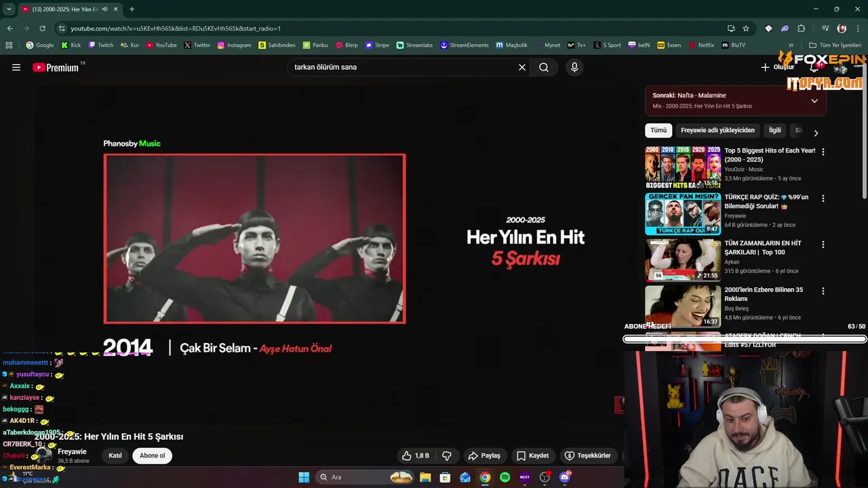
Task: Open the Chrome apps grid shortcut
Action: 9,45
